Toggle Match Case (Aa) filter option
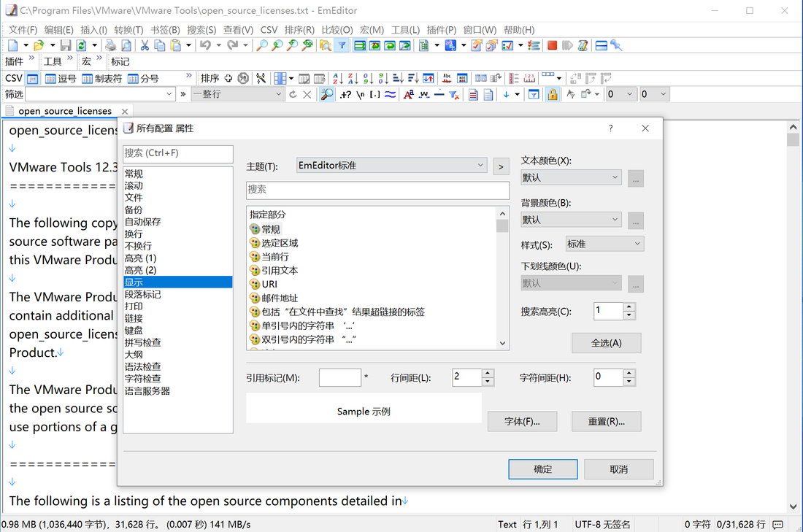803x532 pixels. (x=408, y=94)
